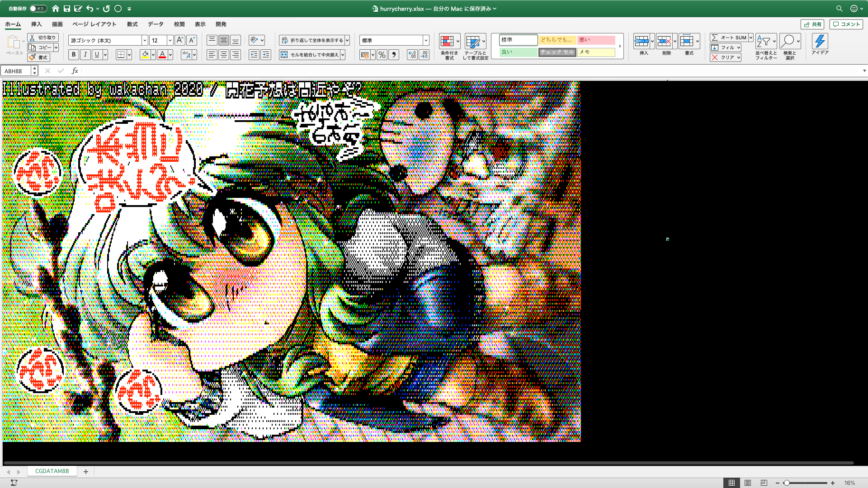
Task: Apply align right icon
Action: pyautogui.click(x=236, y=55)
